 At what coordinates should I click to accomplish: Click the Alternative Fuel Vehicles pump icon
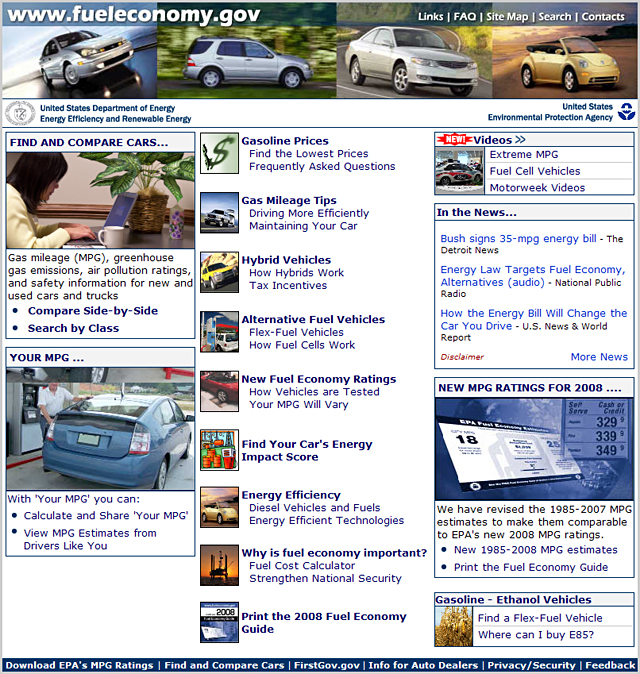pos(219,332)
